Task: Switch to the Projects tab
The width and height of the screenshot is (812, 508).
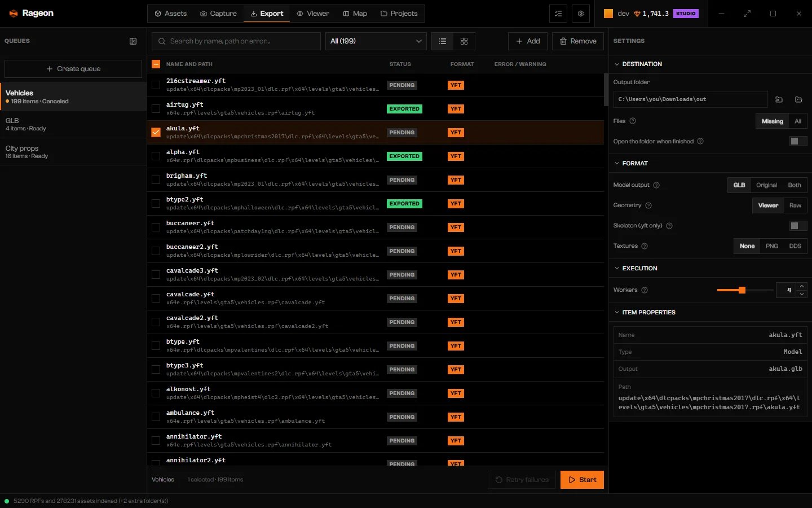Action: coord(399,14)
